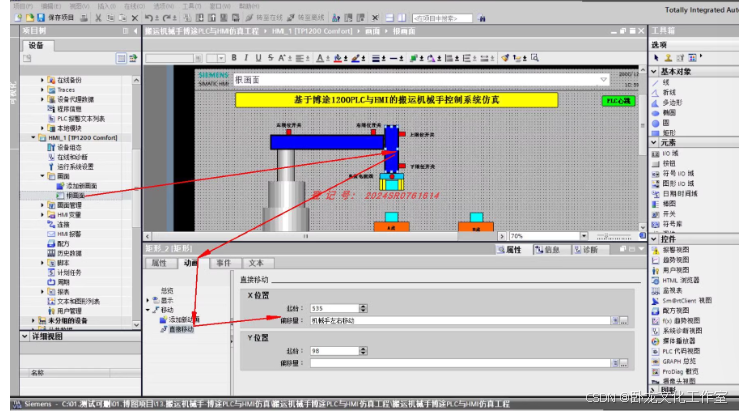Open the 70% zoom level dropdown
The image size is (739, 411).
click(x=584, y=236)
